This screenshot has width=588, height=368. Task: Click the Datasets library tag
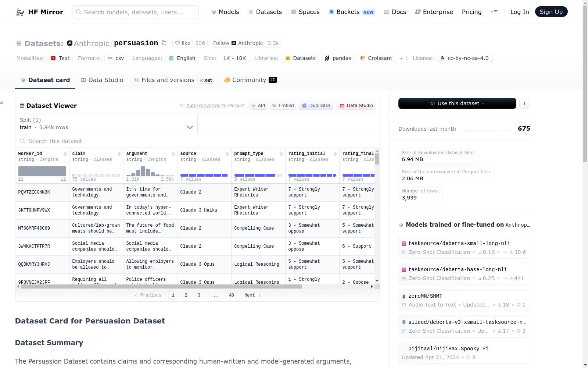300,58
